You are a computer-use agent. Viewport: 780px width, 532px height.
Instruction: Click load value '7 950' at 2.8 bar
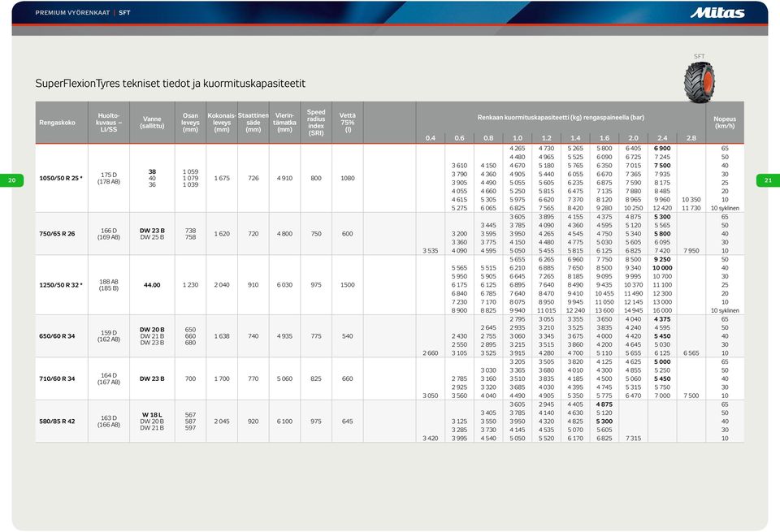691,251
